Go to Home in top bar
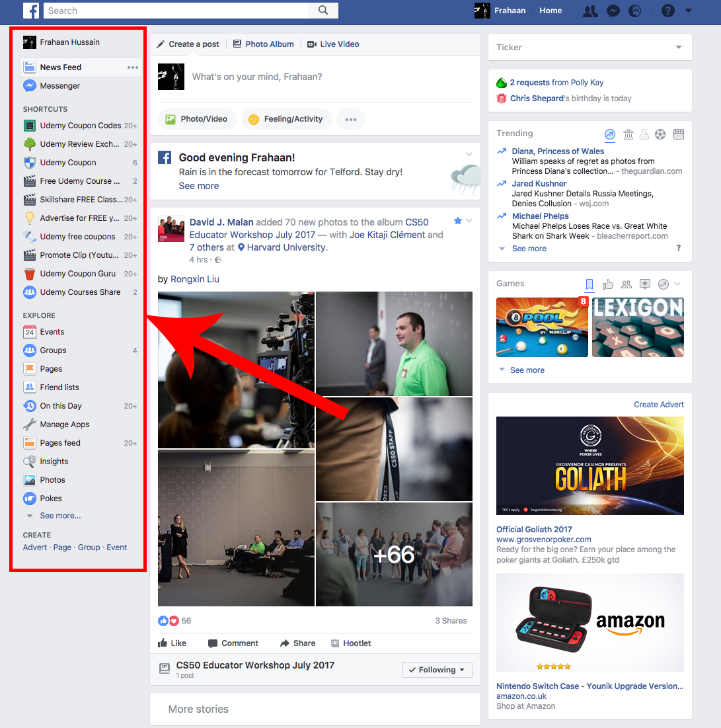 pyautogui.click(x=550, y=11)
